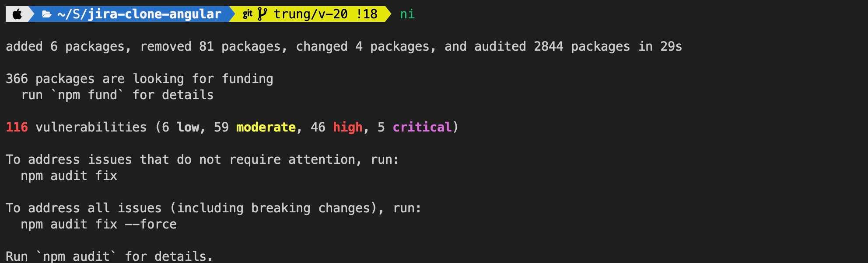868x263 pixels.
Task: Click the red 116 vulnerabilities count
Action: [17, 127]
